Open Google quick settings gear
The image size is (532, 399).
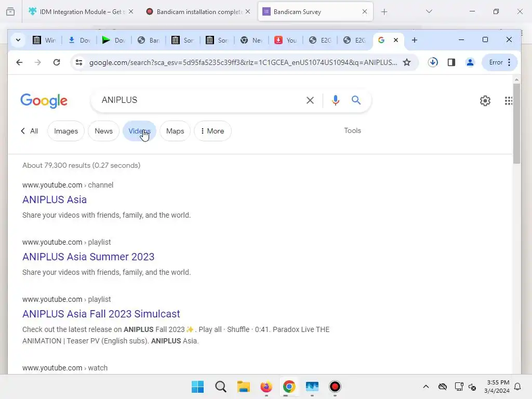(x=485, y=101)
